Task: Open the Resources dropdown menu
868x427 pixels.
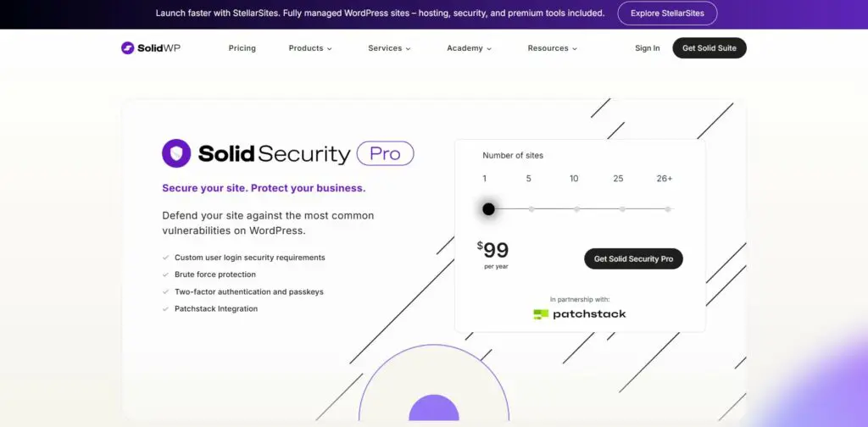Action: (x=552, y=48)
